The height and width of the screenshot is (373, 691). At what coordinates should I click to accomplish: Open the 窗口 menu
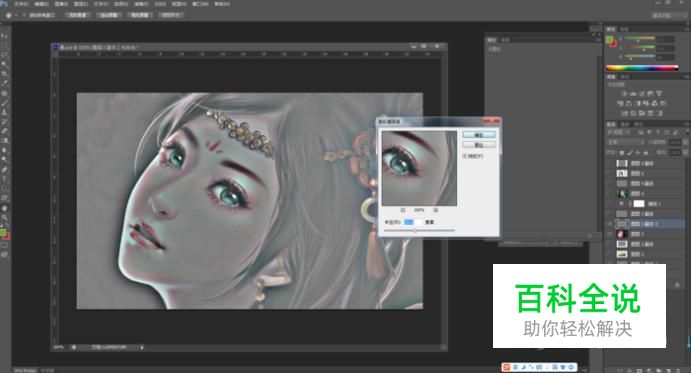(200, 4)
